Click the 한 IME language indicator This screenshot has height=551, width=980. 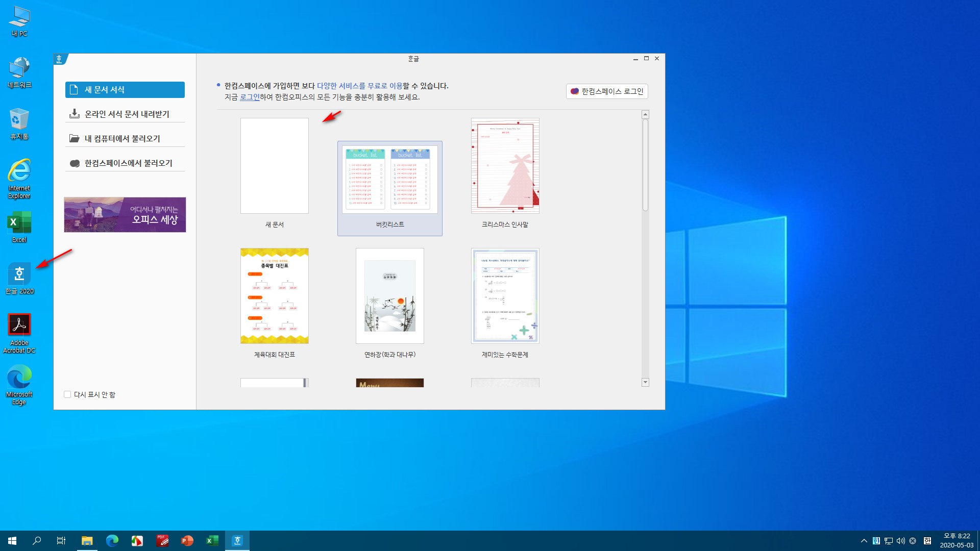pos(927,541)
